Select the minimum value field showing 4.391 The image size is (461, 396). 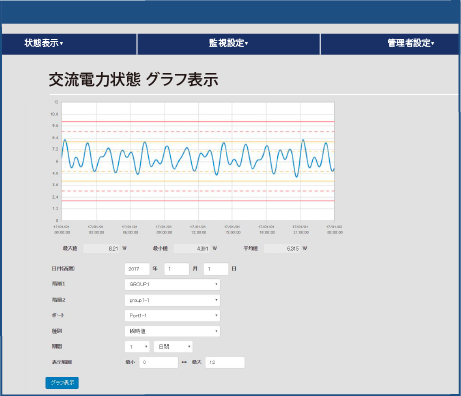tap(192, 249)
